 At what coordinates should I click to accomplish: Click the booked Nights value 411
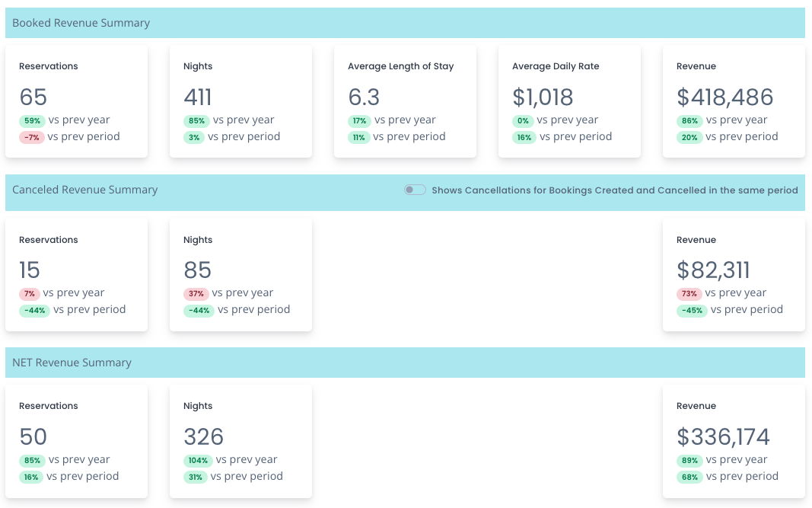tap(198, 97)
